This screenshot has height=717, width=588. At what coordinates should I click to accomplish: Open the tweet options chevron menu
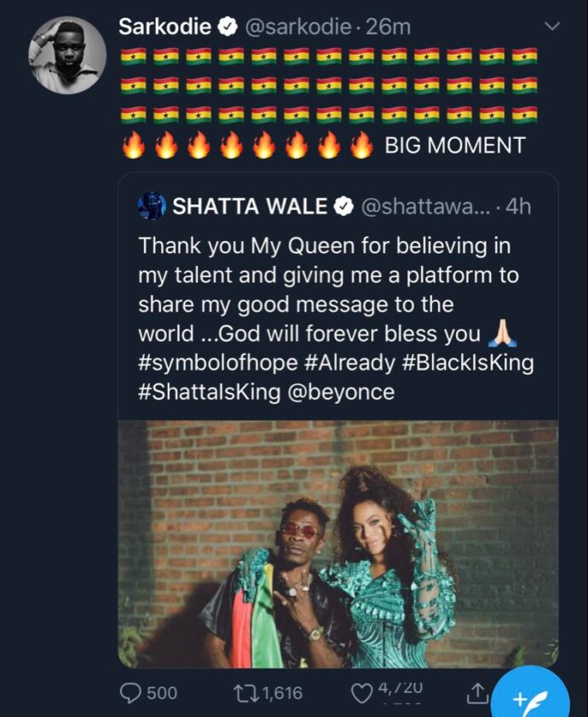552,27
